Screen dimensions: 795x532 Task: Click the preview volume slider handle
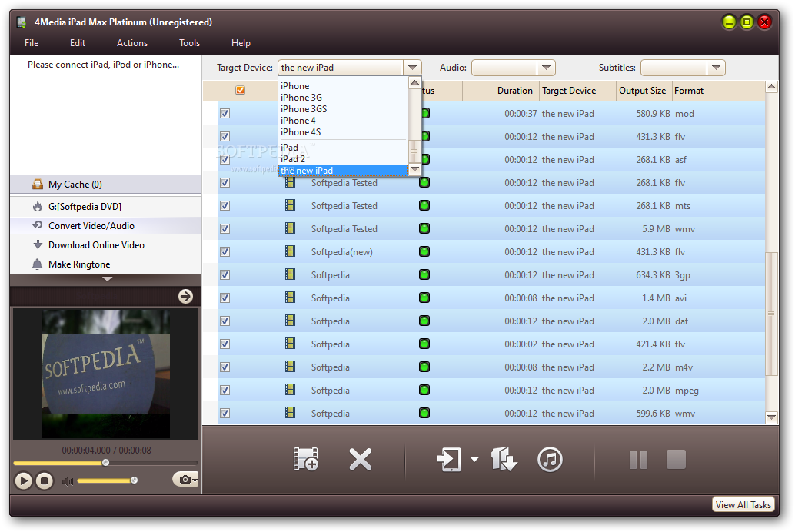coord(134,480)
